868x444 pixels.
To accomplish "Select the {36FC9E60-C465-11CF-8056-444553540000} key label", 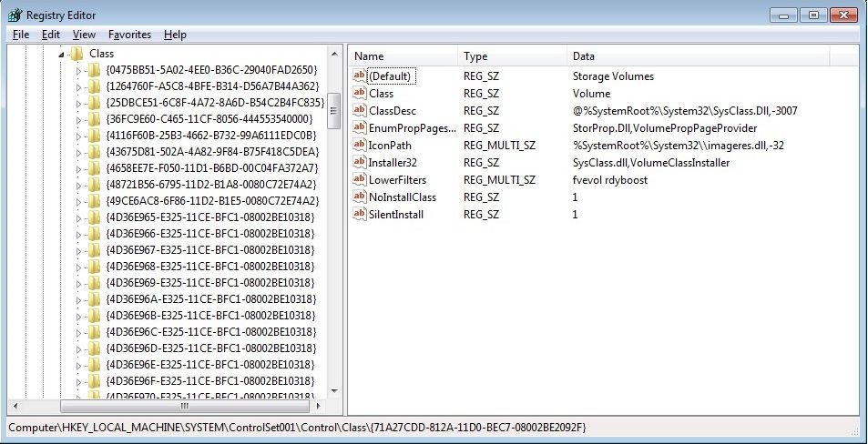I will (209, 119).
